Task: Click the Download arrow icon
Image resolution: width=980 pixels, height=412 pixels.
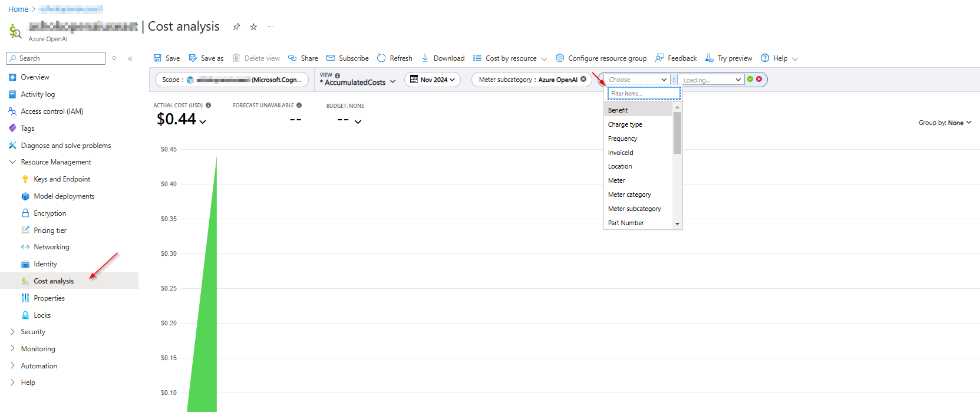Action: [x=425, y=58]
